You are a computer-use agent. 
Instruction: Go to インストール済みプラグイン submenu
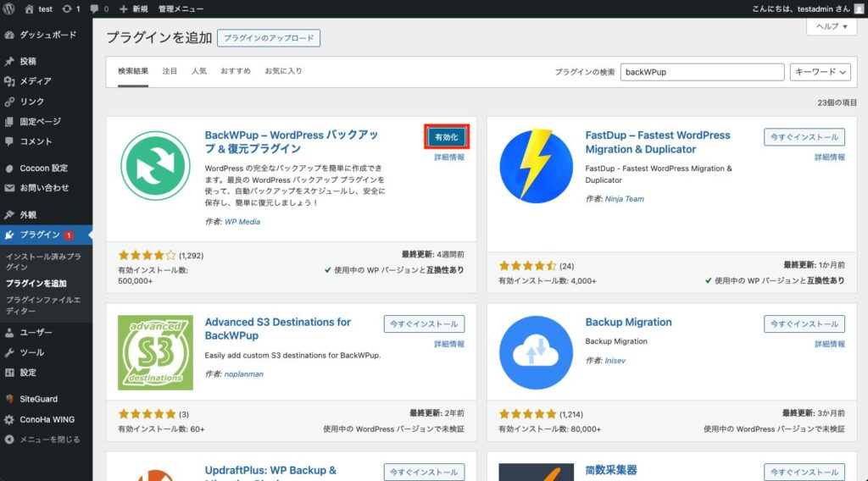pyautogui.click(x=43, y=262)
